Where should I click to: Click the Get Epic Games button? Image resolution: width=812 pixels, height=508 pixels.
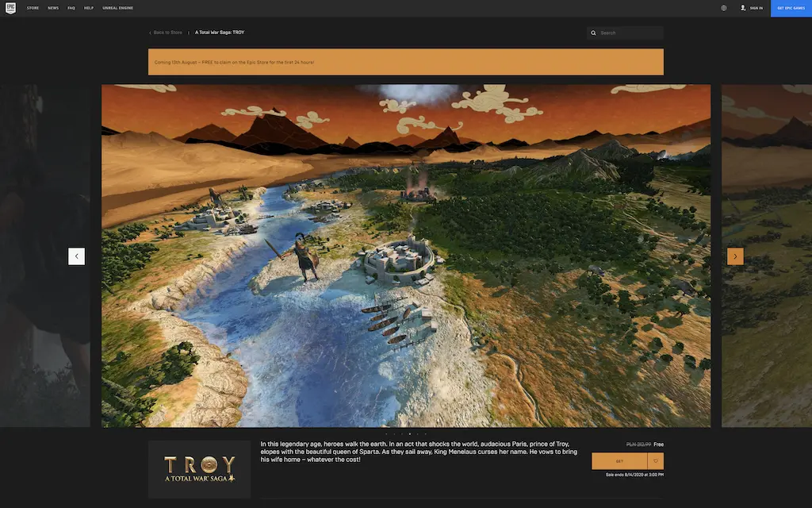791,8
